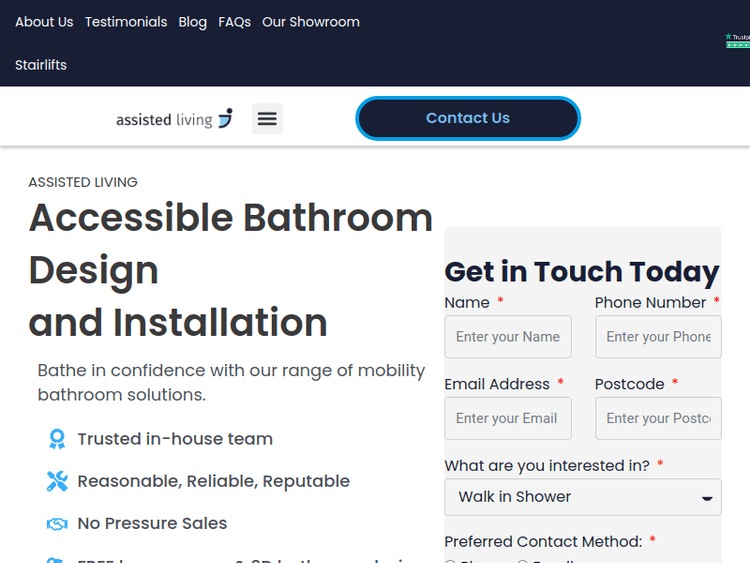Viewport: 750px width, 563px height.
Task: Open the Testimonials page
Action: [126, 22]
